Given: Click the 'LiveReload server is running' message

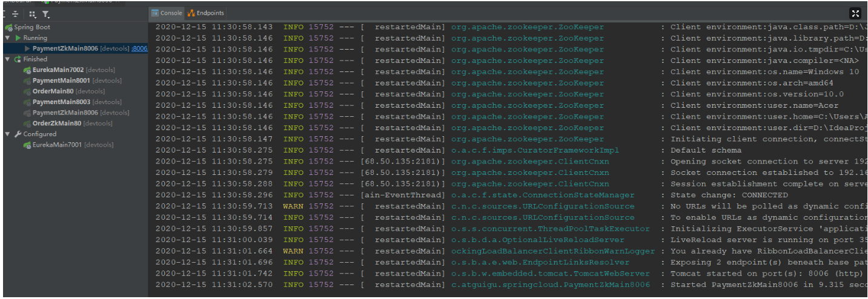Looking at the screenshot, I should (x=769, y=240).
